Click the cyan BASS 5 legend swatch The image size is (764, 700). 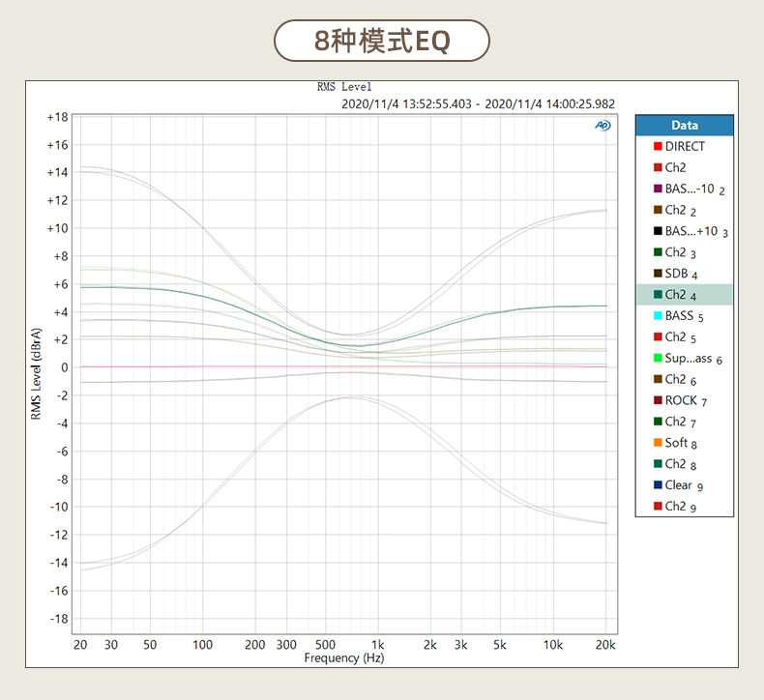pyautogui.click(x=658, y=315)
